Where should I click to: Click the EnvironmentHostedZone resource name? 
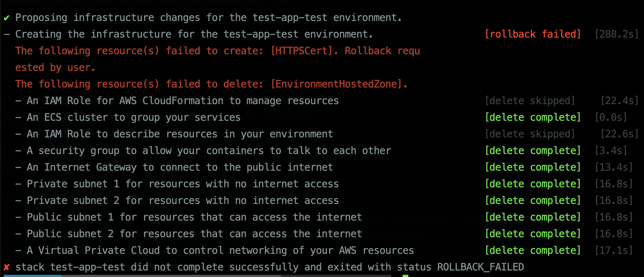pyautogui.click(x=336, y=84)
